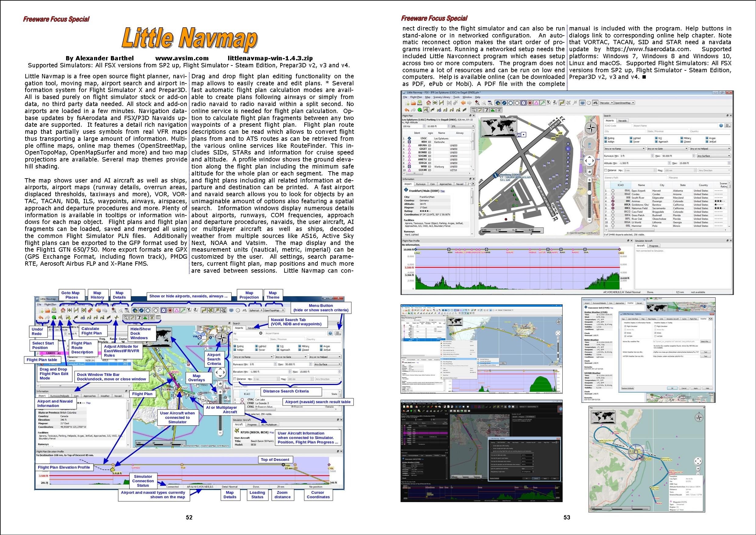Toggle Addon checkbox in Les Eplatures window search

[606, 142]
